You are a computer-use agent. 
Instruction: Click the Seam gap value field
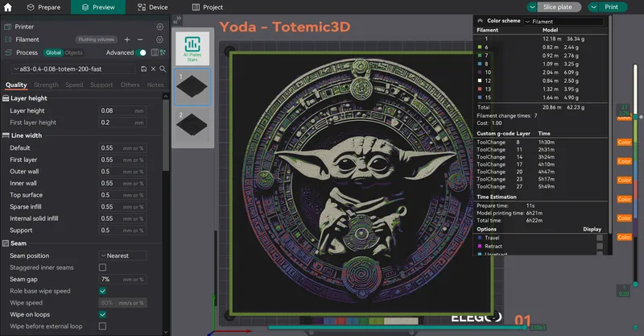pos(123,280)
